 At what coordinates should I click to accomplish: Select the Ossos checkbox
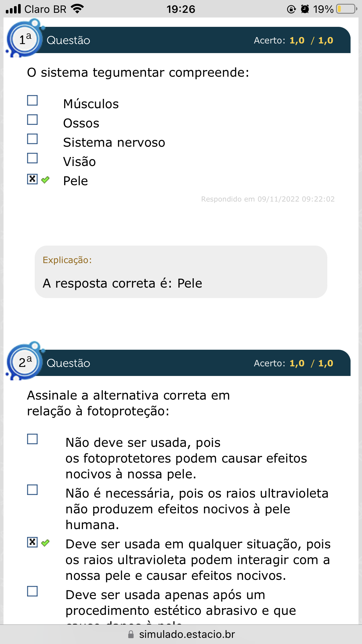point(32,120)
